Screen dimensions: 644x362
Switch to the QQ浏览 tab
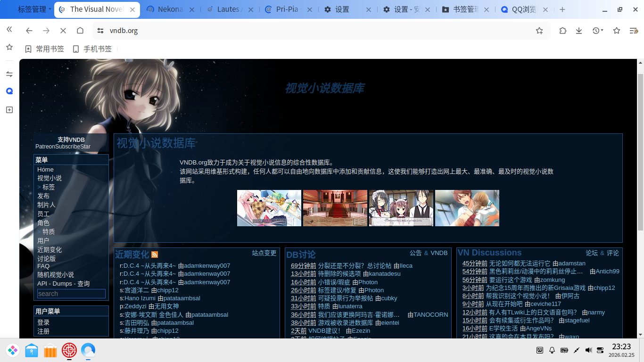524,9
